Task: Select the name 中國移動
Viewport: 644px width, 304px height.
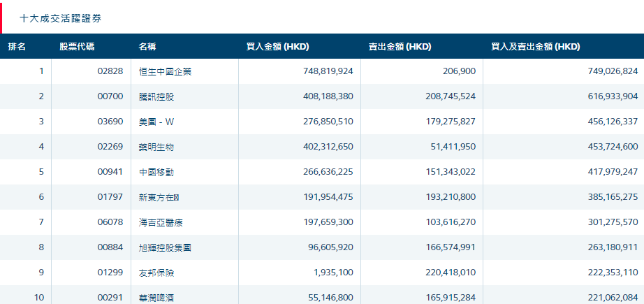Action: pos(156,173)
